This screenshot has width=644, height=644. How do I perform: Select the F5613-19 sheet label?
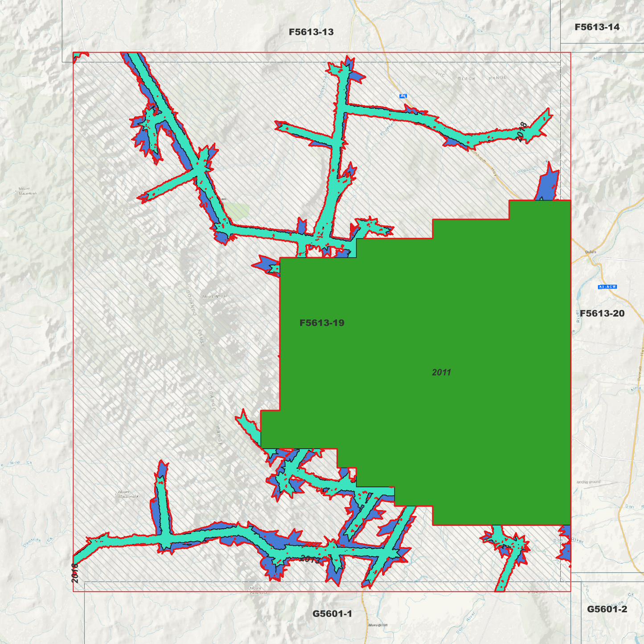(x=322, y=323)
